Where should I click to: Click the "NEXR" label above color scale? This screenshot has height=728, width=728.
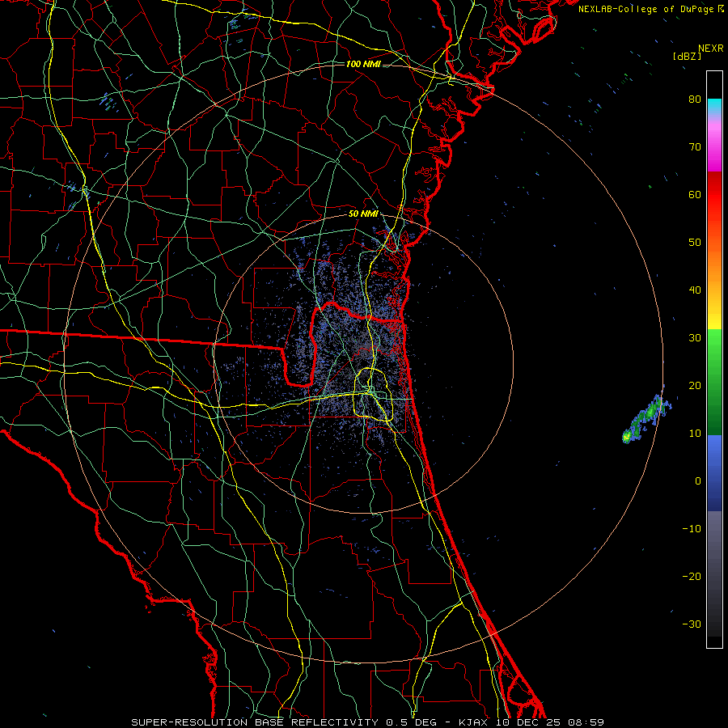(x=711, y=49)
